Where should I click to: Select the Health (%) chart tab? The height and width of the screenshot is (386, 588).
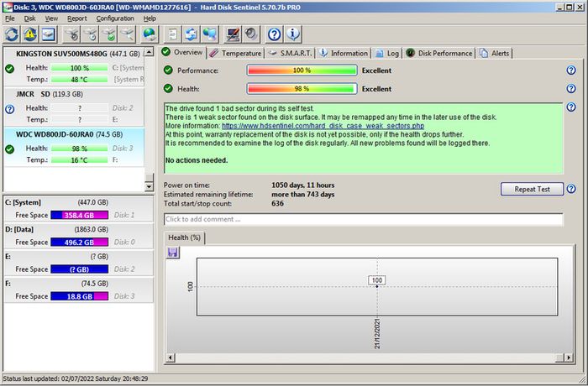pos(184,237)
